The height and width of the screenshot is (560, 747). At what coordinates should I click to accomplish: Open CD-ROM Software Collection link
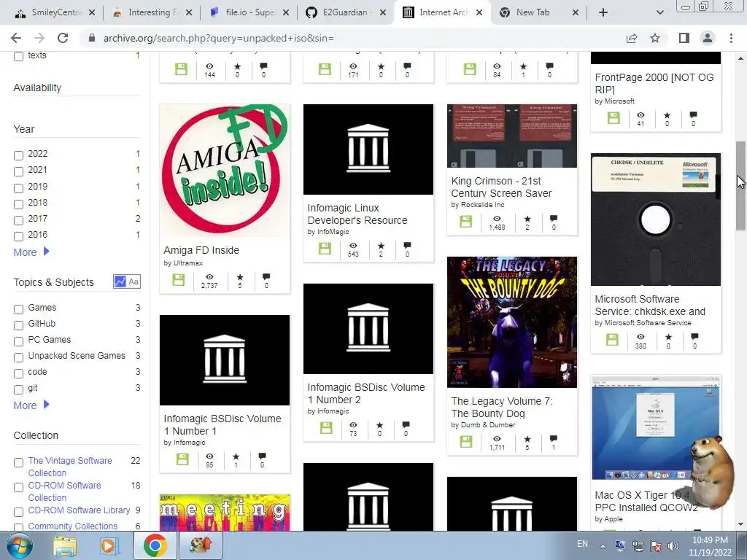click(x=64, y=491)
